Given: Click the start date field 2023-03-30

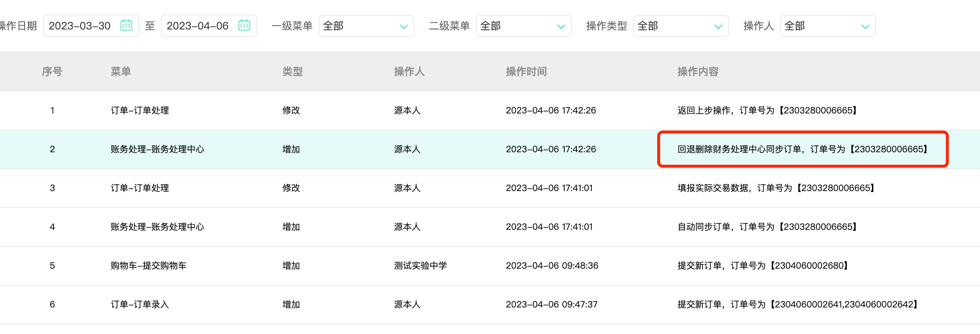Looking at the screenshot, I should [80, 26].
